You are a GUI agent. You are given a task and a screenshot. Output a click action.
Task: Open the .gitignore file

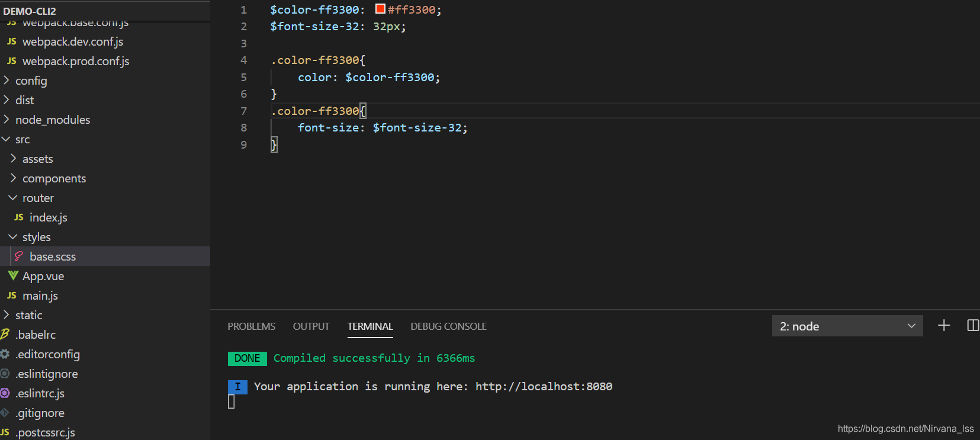[40, 413]
